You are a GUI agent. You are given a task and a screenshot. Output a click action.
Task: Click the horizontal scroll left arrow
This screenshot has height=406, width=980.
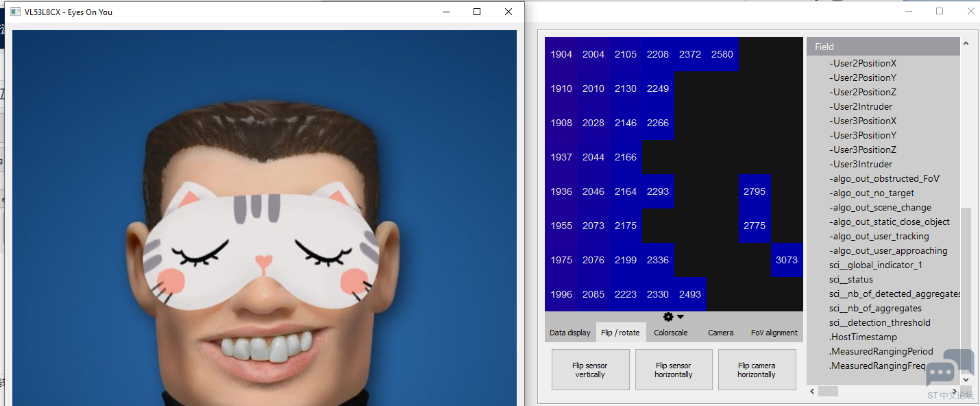pos(813,391)
